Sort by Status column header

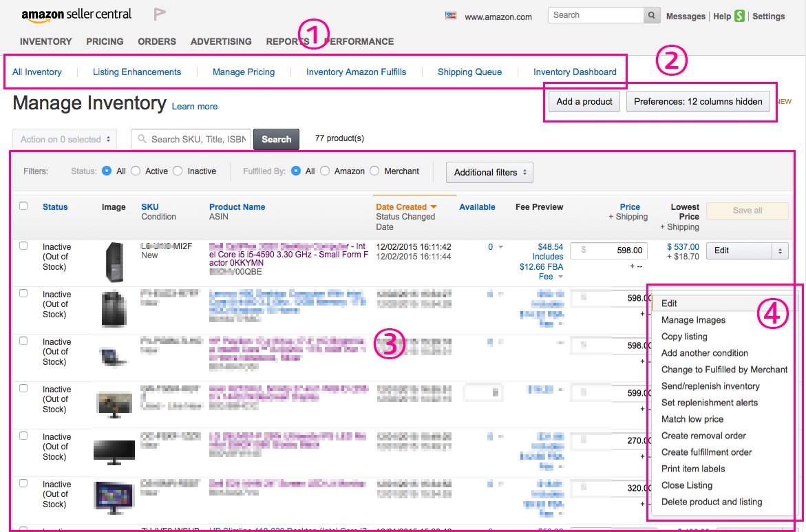(55, 207)
